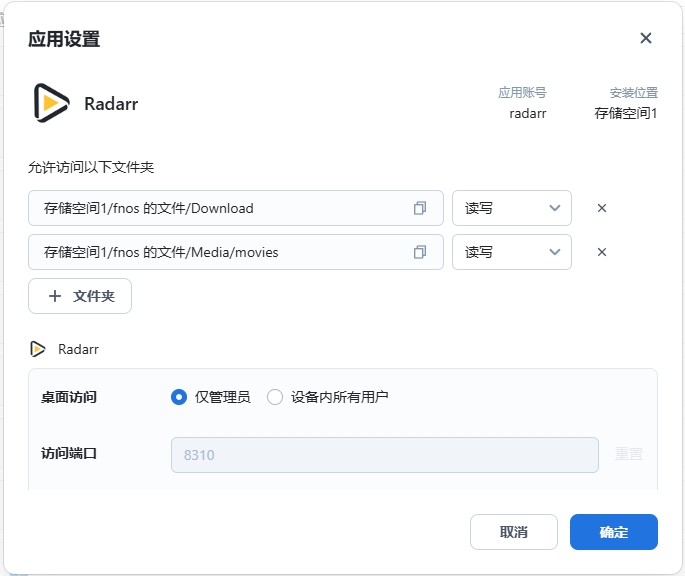Click the Media/movies folder path field
685x576 pixels.
[x=236, y=252]
